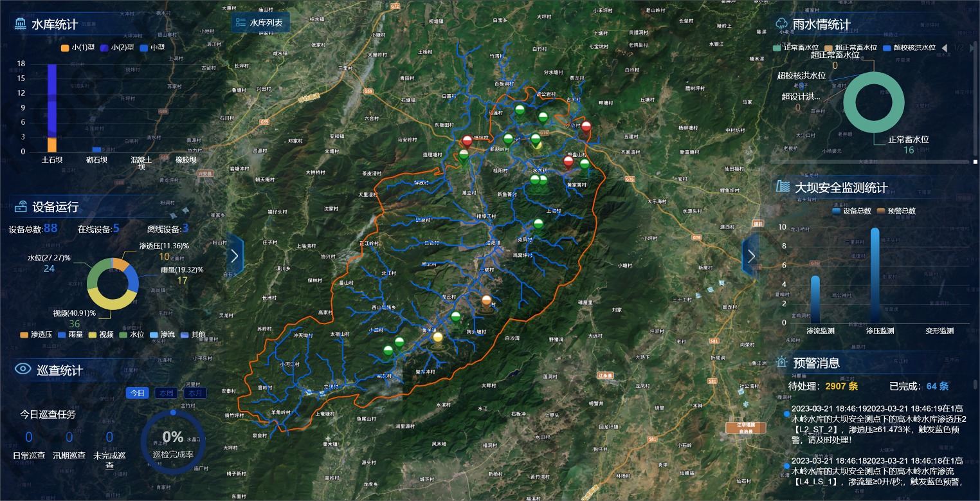Click the 大坝安全监测统计 dam wave icon
980x501 pixels.
click(x=783, y=187)
